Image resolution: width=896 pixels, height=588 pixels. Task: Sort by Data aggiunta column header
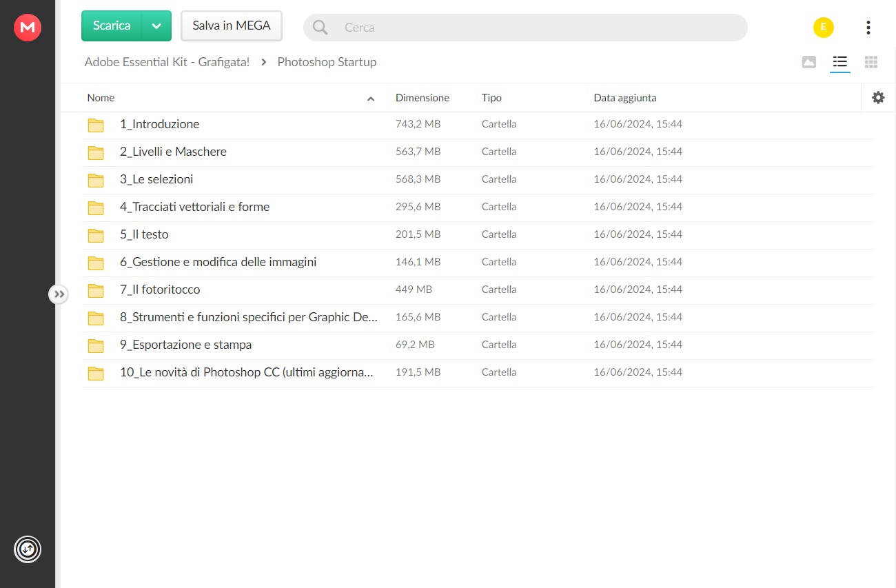(x=625, y=98)
